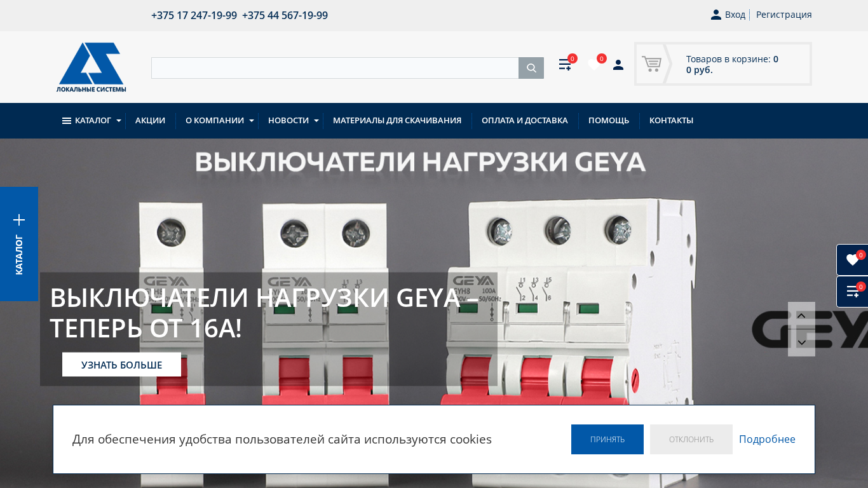Click the person icon beside Вход
Screen dimensions: 868x488
[x=716, y=15]
